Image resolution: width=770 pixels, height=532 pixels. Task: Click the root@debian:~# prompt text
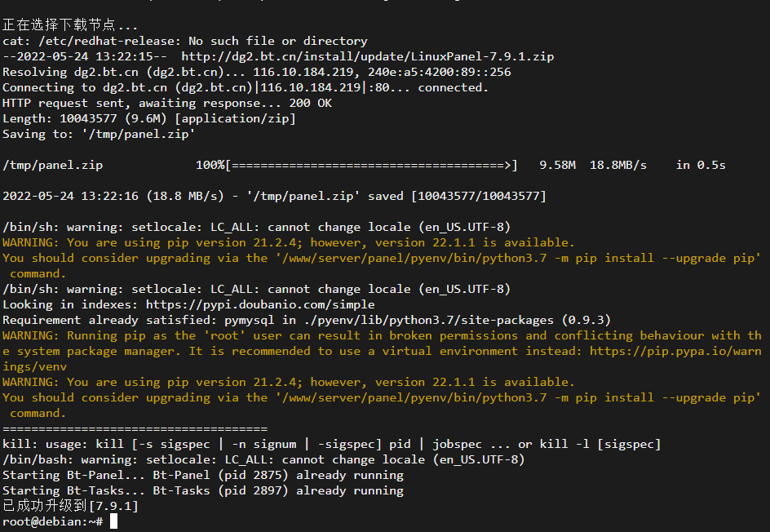click(x=52, y=521)
